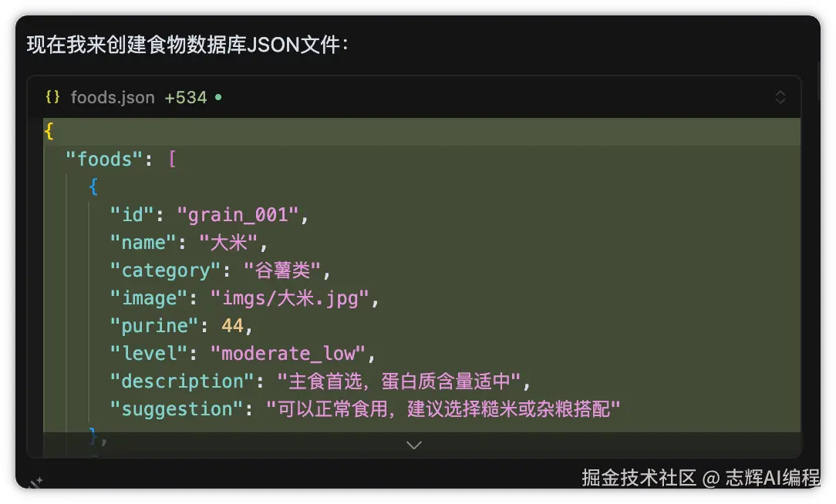Viewport: 836px width, 504px height.
Task: Open the foods.json file name
Action: coord(112,98)
